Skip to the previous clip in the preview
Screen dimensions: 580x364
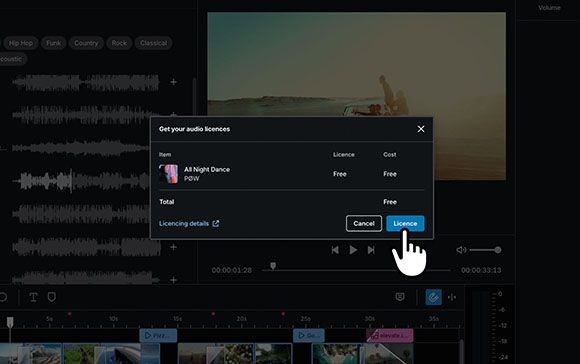pyautogui.click(x=335, y=250)
